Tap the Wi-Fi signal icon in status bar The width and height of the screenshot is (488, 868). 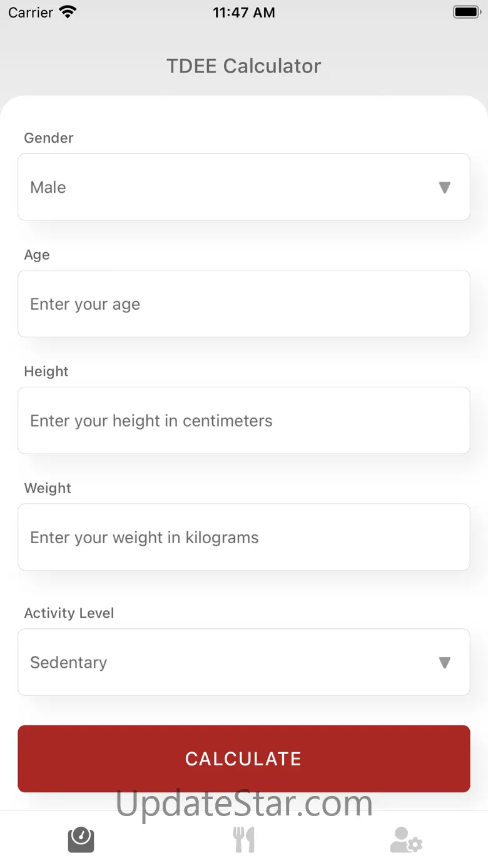(68, 13)
